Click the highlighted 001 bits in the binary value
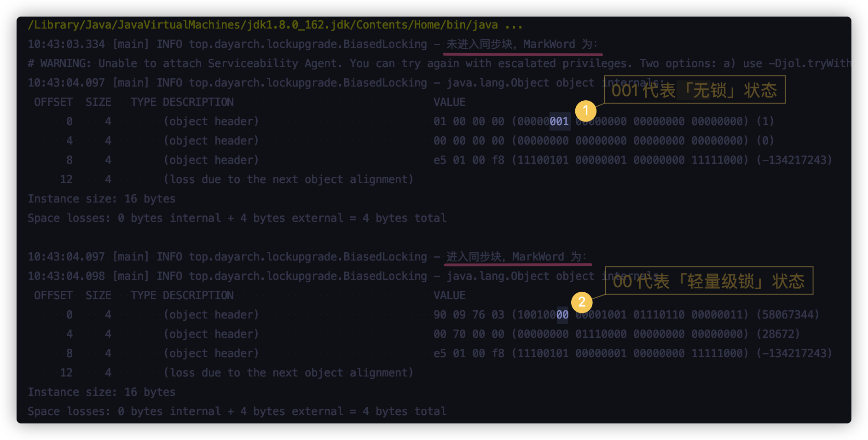The height and width of the screenshot is (440, 868). [x=559, y=122]
